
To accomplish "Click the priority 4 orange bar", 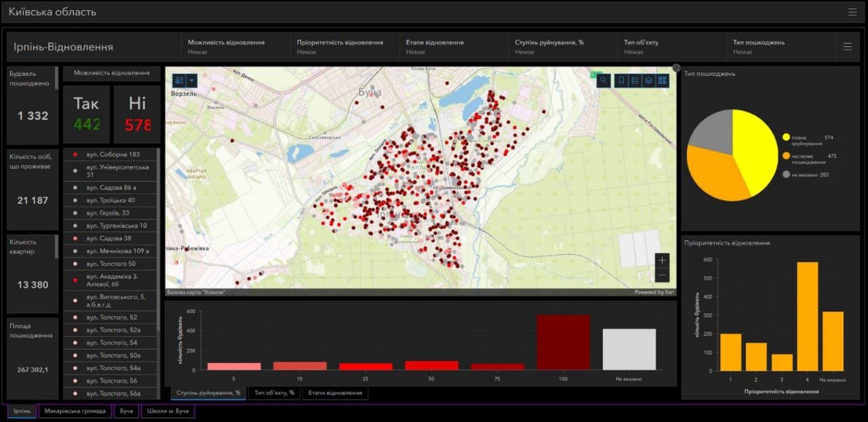I will click(x=808, y=316).
